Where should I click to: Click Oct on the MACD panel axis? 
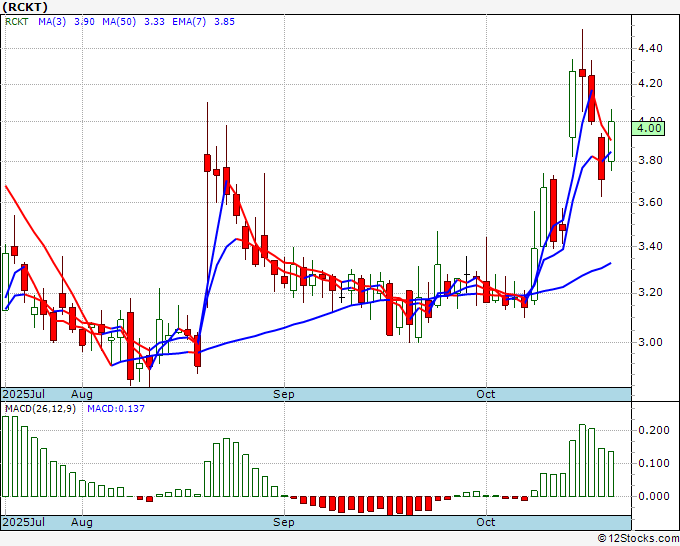[486, 522]
